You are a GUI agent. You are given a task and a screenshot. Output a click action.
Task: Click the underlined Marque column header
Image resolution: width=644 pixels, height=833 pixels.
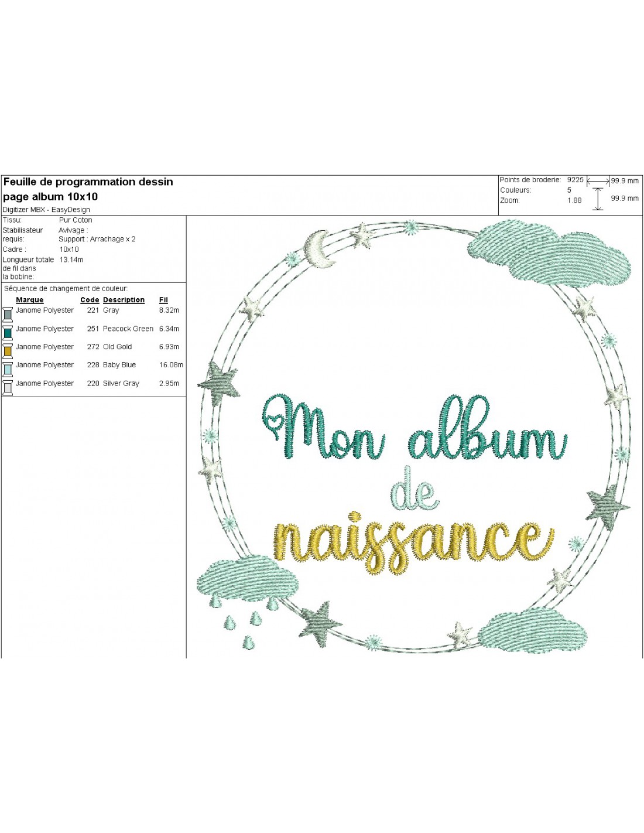[x=30, y=300]
